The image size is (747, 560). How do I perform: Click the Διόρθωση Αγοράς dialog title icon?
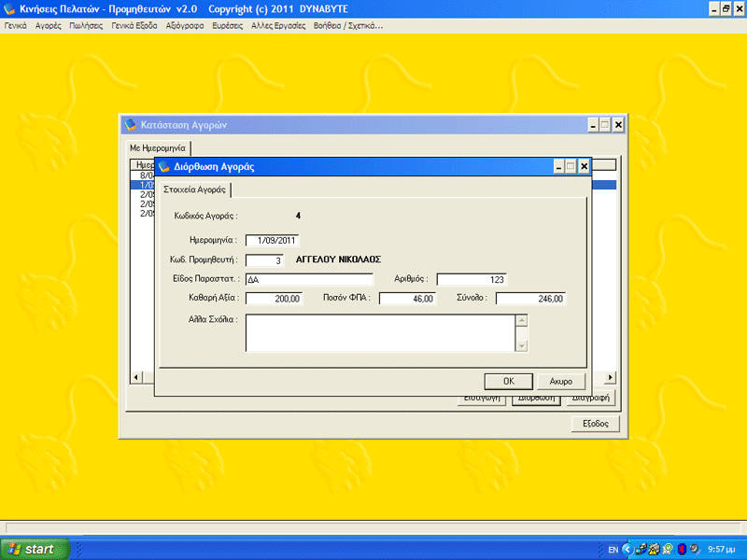[164, 167]
